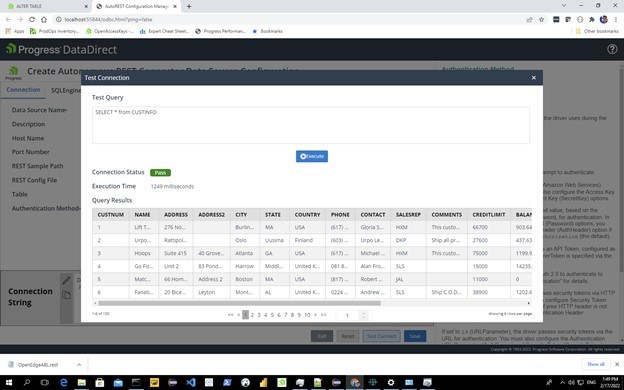Close the Test Connection dialog
The width and height of the screenshot is (624, 390).
[534, 78]
